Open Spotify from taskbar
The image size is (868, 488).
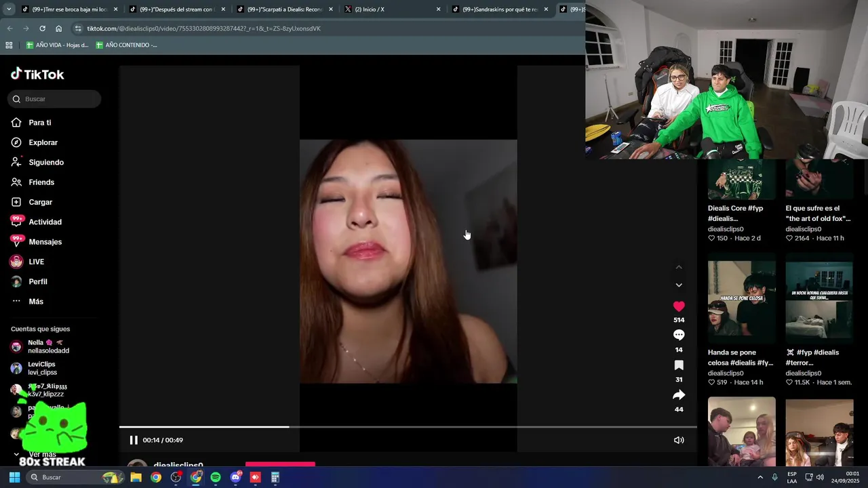216,477
